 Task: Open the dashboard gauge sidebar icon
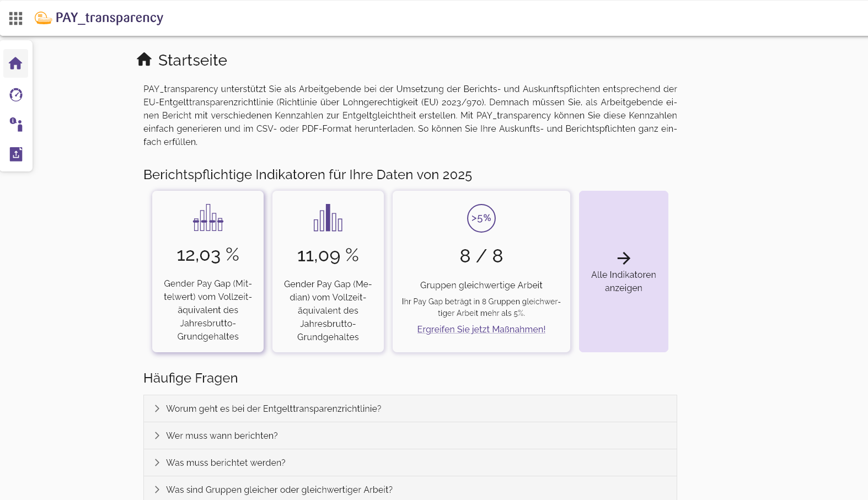tap(16, 95)
